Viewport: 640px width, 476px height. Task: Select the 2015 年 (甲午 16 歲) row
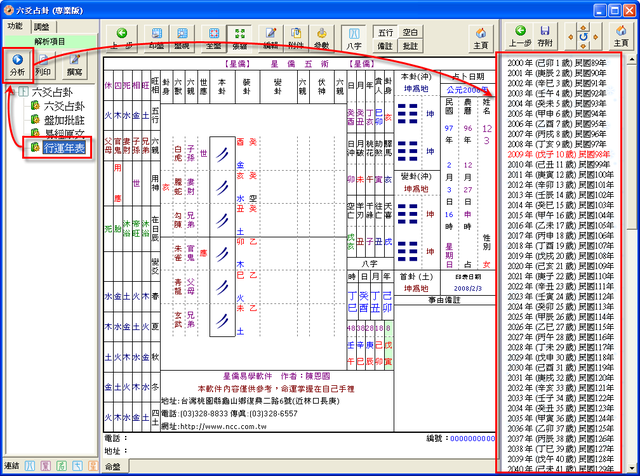pos(560,215)
